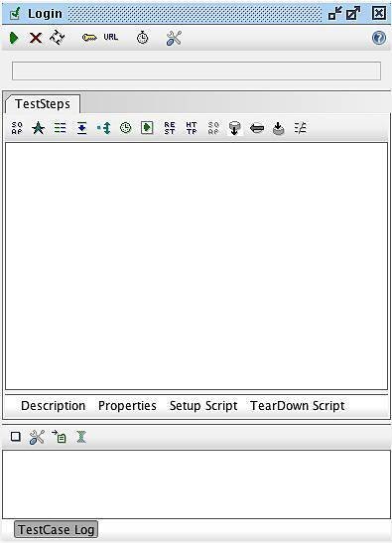Image resolution: width=392 pixels, height=543 pixels.
Task: Open the Properties tab
Action: [x=127, y=406]
